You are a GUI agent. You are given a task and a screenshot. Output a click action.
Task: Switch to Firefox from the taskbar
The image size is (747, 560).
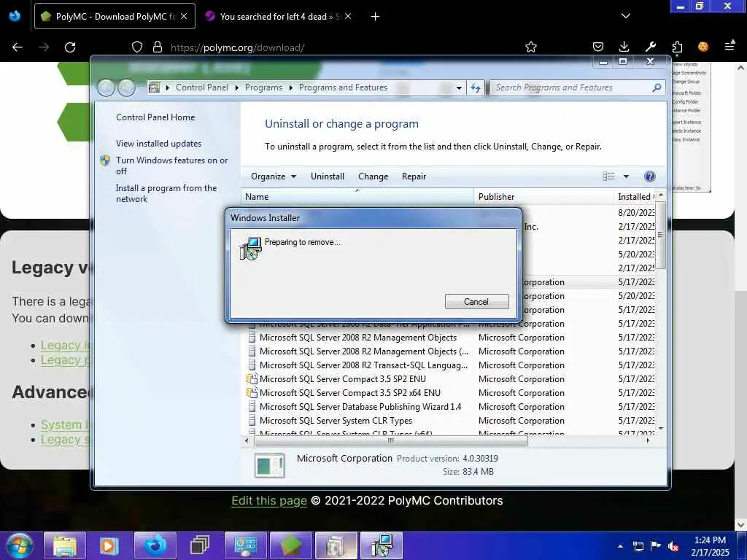[155, 545]
